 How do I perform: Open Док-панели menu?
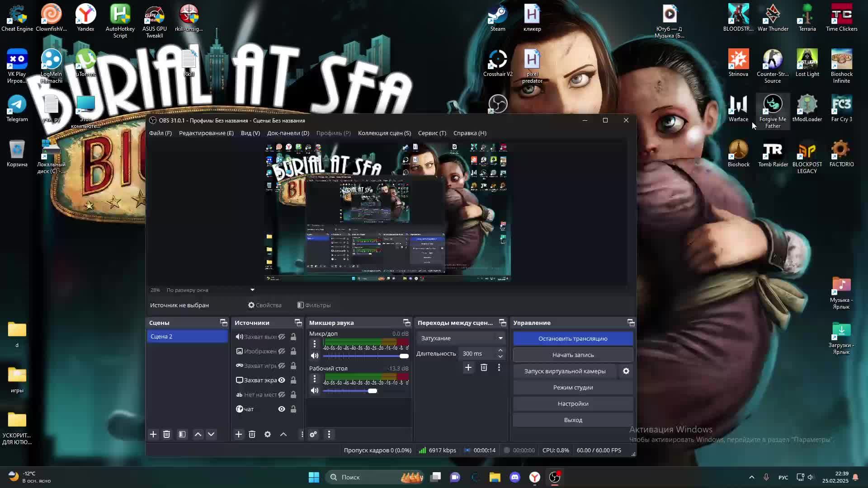pos(288,133)
